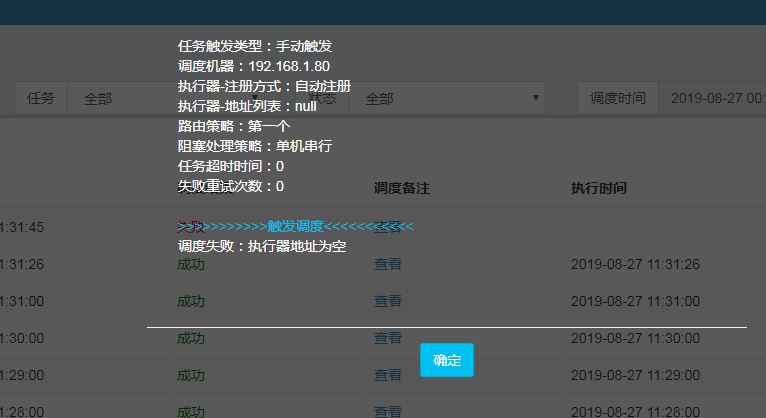This screenshot has height=418, width=766.
Task: Select the 成功 status in 11:31:26 row
Action: tap(191, 264)
